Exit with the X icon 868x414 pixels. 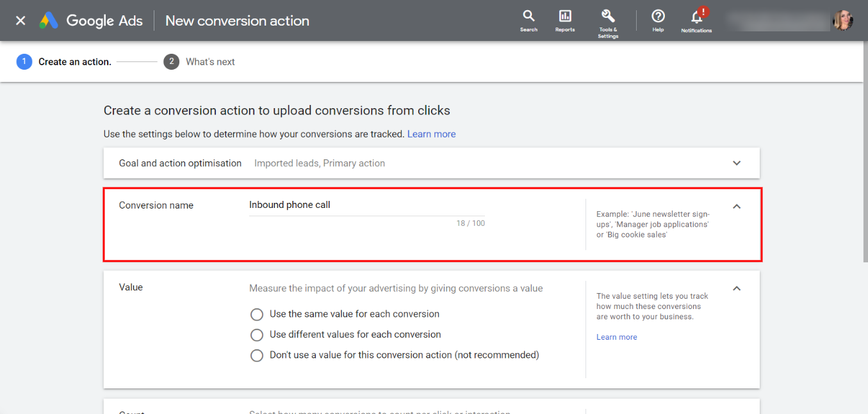[x=20, y=20]
